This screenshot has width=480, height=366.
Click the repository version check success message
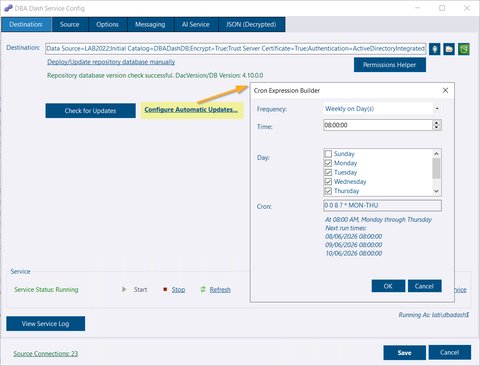point(155,76)
